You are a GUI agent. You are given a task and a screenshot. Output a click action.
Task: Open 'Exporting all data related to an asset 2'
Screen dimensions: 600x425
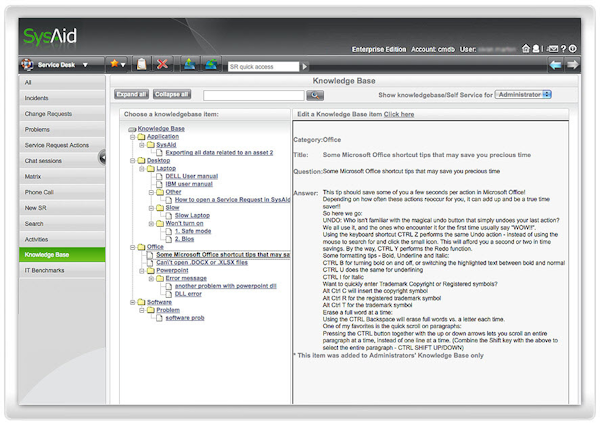(219, 153)
